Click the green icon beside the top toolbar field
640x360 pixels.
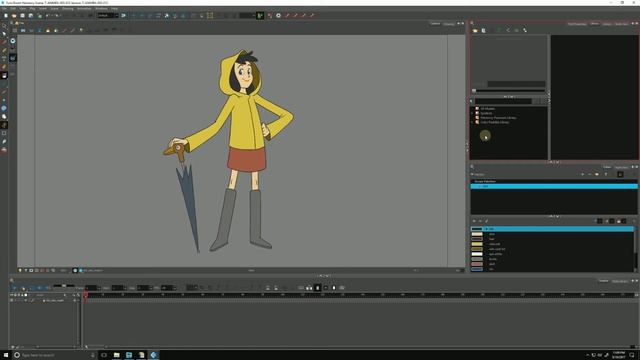260,16
